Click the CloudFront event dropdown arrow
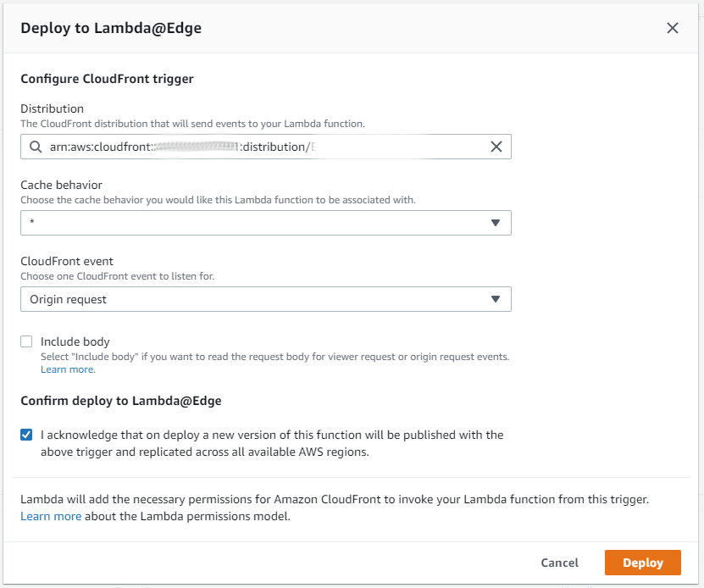The image size is (704, 588). pos(496,299)
